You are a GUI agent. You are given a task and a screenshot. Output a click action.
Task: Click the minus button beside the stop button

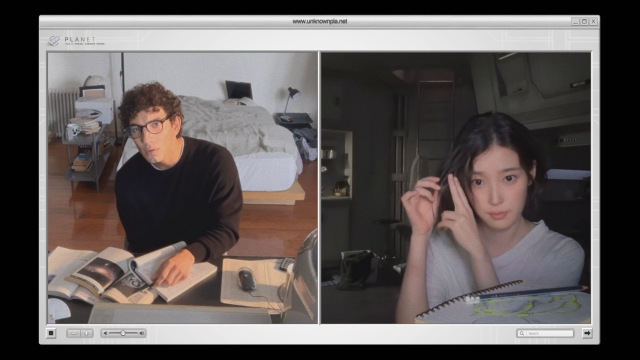(73, 333)
